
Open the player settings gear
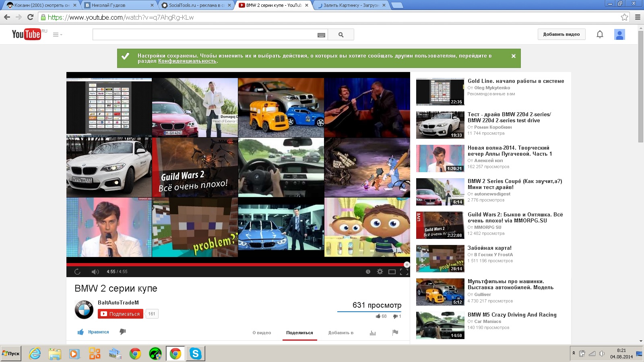(380, 271)
